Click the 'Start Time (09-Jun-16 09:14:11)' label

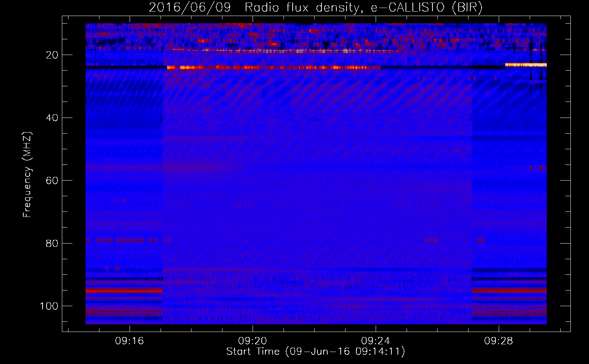pos(316,352)
